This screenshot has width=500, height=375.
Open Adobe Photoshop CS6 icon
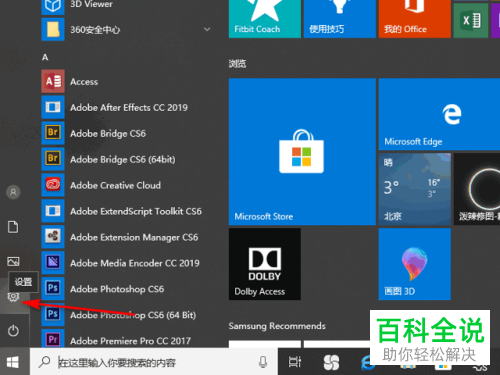[53, 289]
